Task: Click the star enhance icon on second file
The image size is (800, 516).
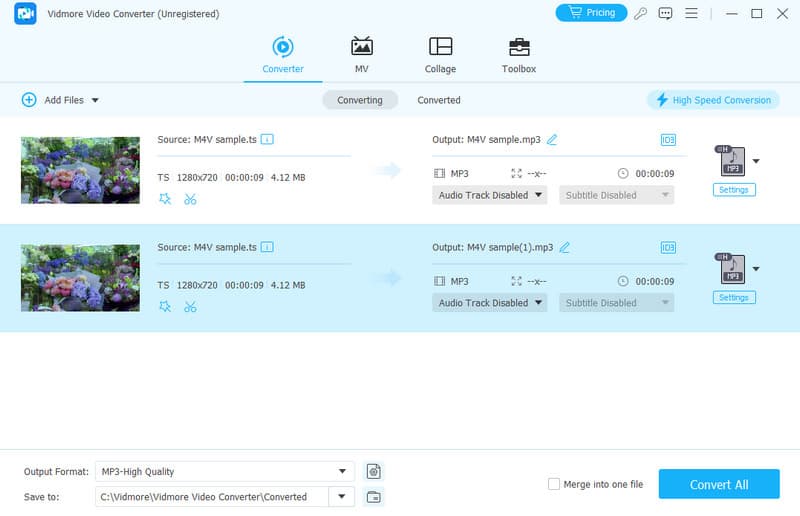Action: 165,307
